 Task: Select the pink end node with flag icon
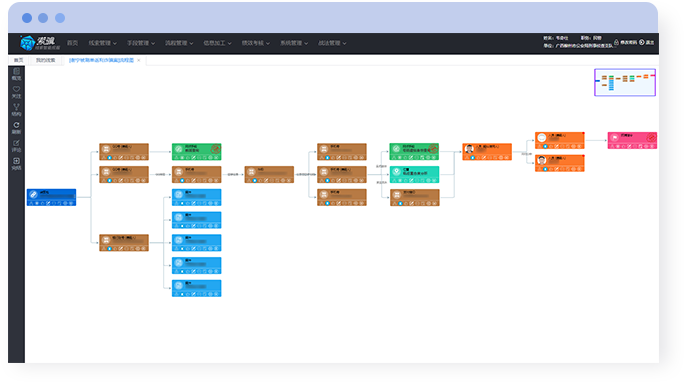[x=632, y=140]
